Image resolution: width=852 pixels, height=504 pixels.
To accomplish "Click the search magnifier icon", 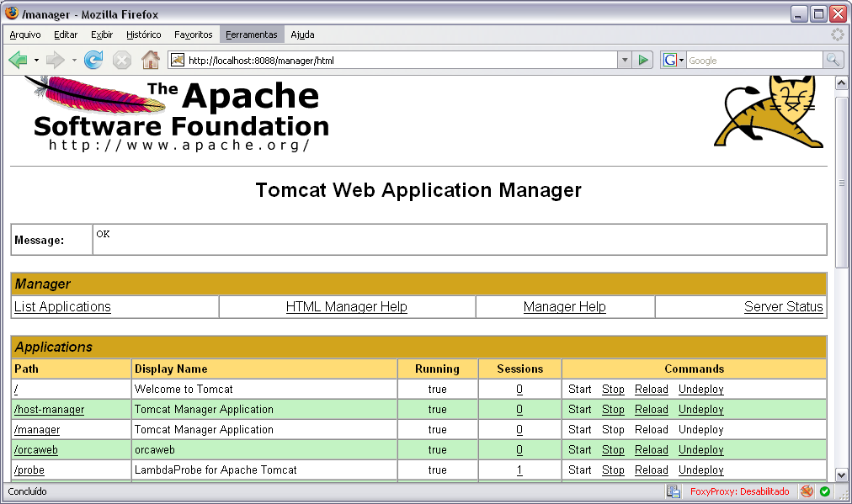I will coord(833,60).
